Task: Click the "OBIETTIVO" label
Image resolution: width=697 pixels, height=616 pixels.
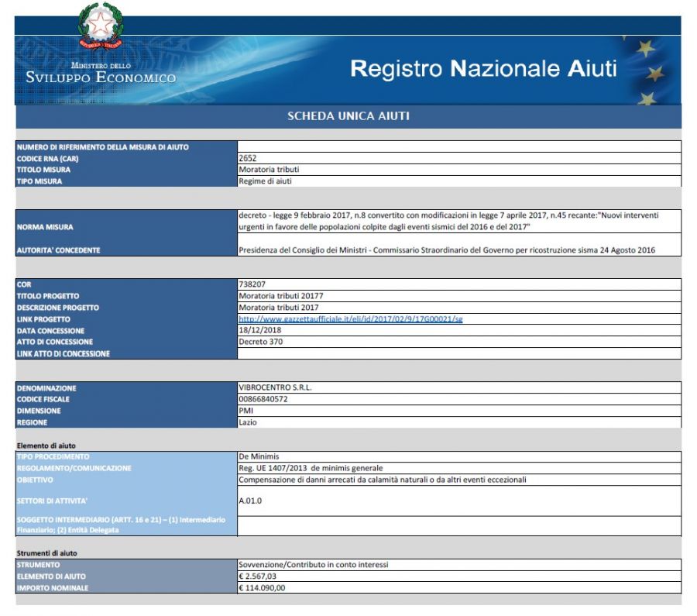Action: (x=35, y=480)
